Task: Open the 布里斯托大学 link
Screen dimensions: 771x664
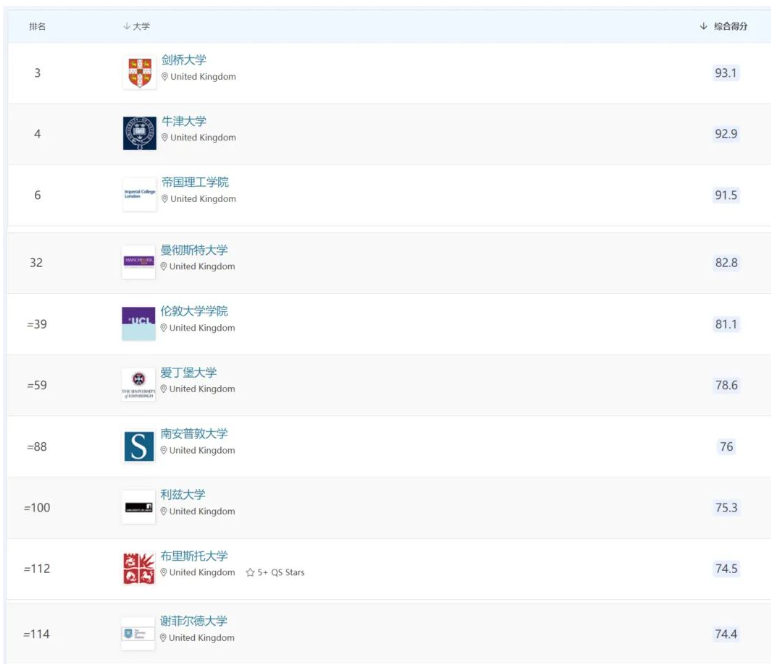Action: (194, 556)
